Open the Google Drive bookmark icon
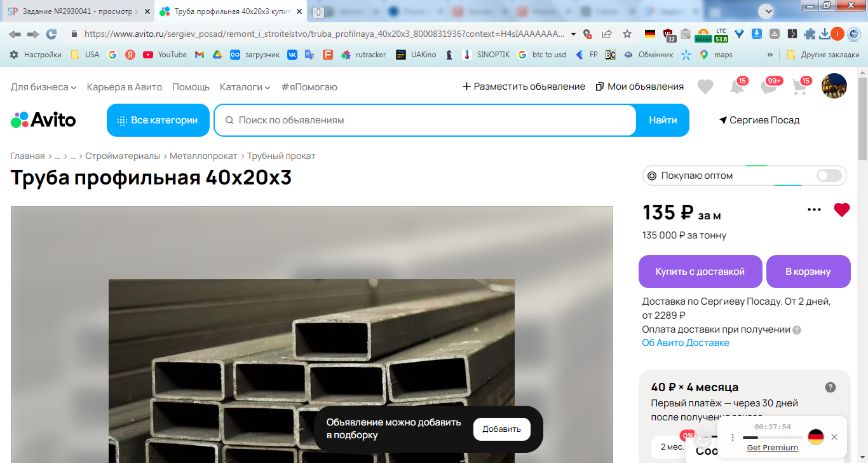This screenshot has width=868, height=463. coord(217,55)
